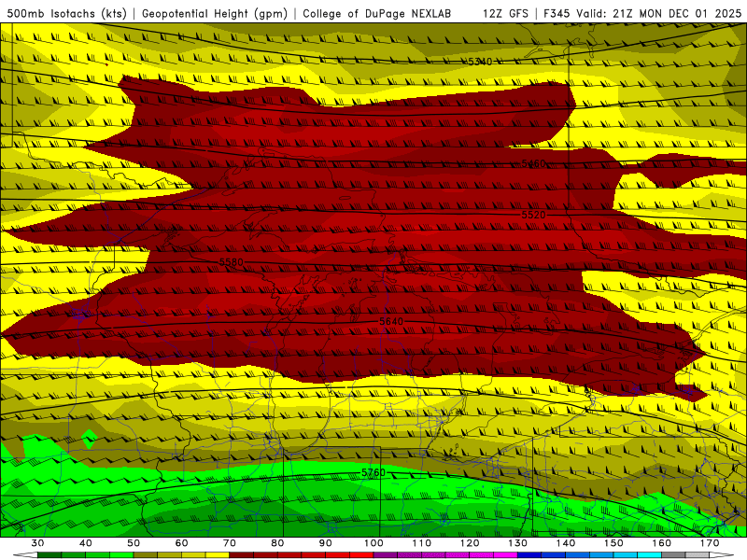Click the 5460 height contour label

[x=533, y=164]
